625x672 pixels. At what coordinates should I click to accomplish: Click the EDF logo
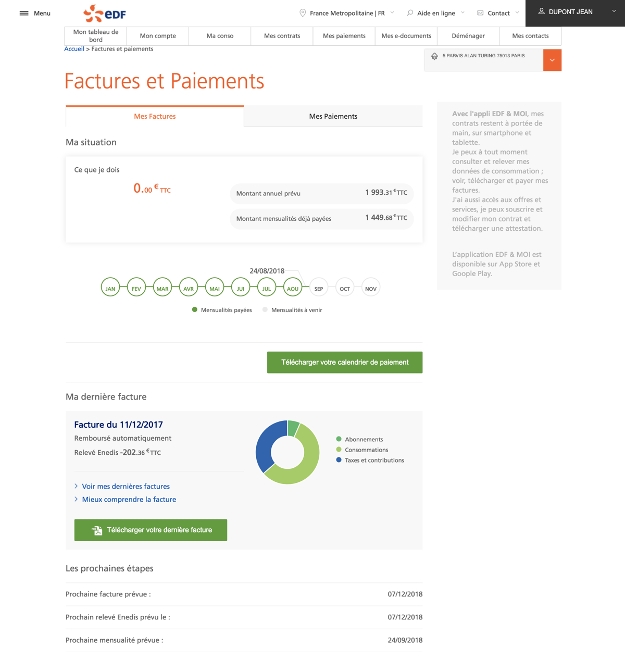tap(105, 14)
